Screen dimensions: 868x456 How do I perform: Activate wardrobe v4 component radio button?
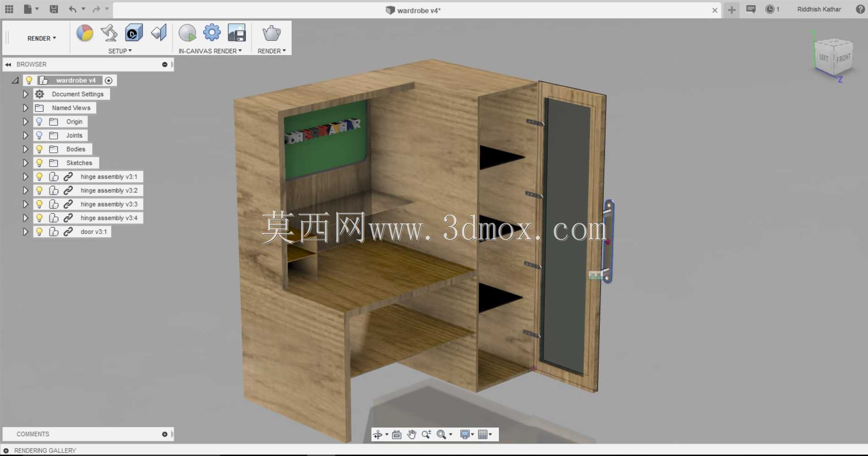coord(109,80)
